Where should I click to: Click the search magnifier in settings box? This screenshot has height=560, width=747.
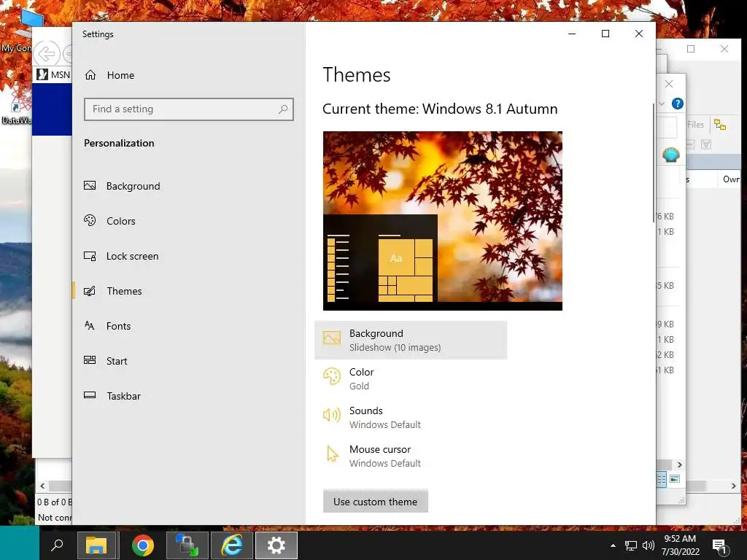[283, 109]
